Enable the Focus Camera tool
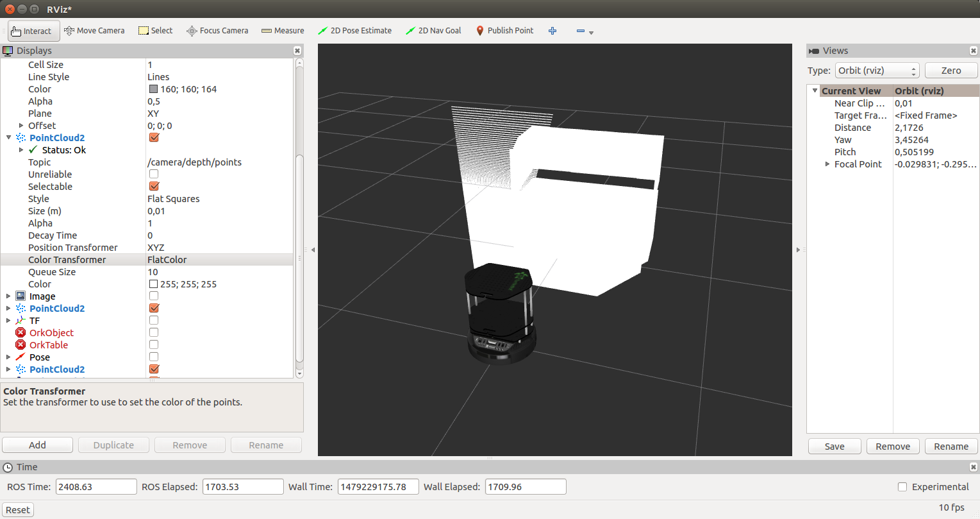This screenshot has height=519, width=980. (x=217, y=30)
